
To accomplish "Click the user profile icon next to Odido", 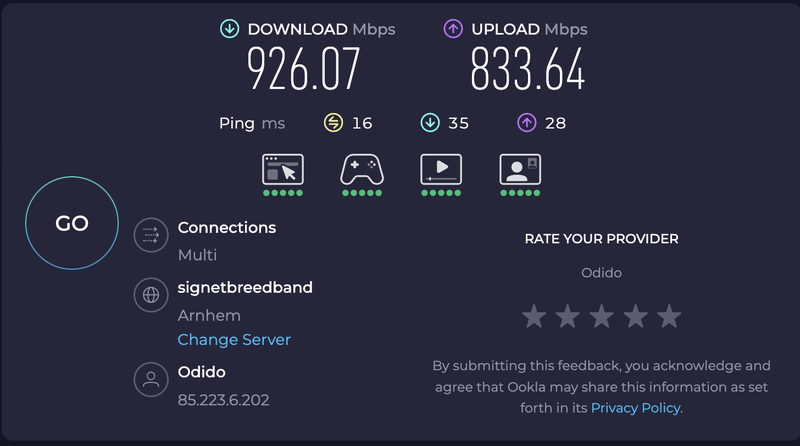I will click(151, 380).
